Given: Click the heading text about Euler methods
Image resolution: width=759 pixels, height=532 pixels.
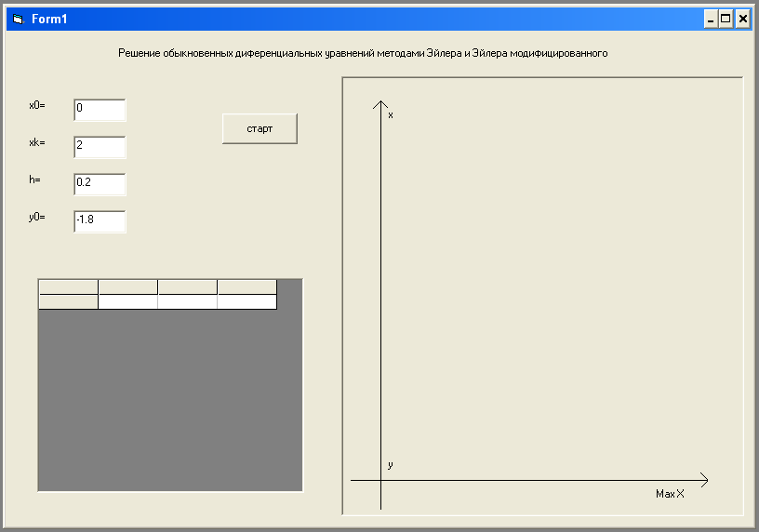Looking at the screenshot, I should click(x=363, y=53).
